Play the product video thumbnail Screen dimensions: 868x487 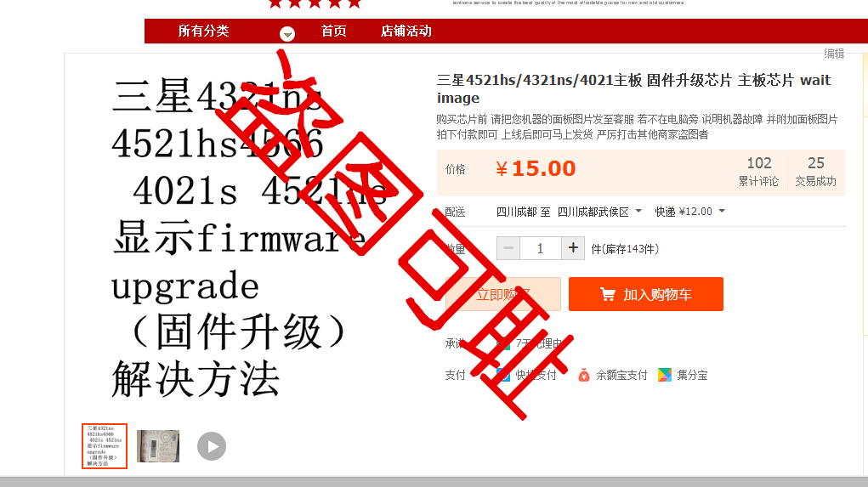pos(212,446)
